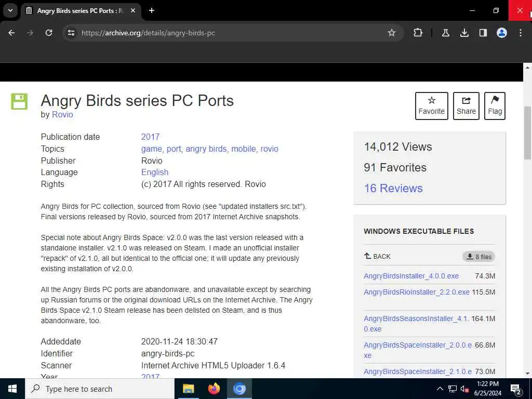The width and height of the screenshot is (532, 399).
Task: Select the Angry Birds series PC Ports tab
Action: (x=81, y=10)
